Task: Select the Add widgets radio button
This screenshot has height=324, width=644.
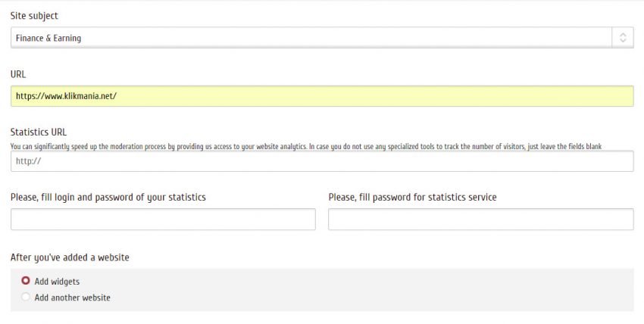Action: 26,281
